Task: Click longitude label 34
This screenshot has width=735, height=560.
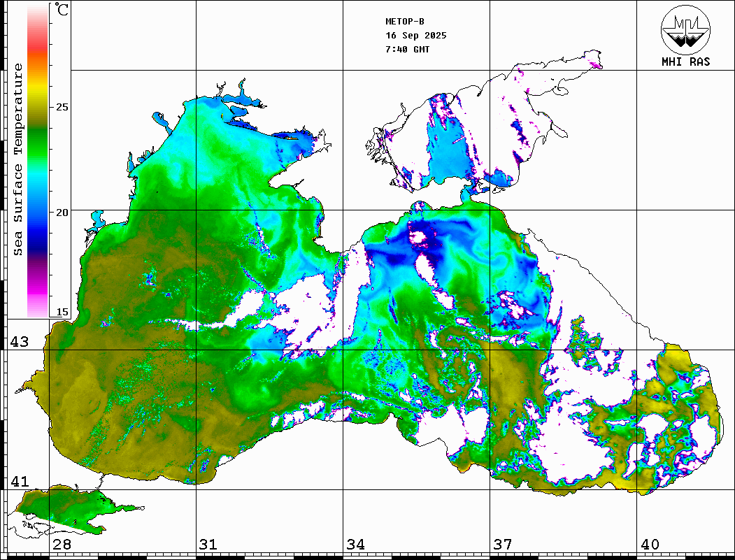Action: [x=355, y=545]
